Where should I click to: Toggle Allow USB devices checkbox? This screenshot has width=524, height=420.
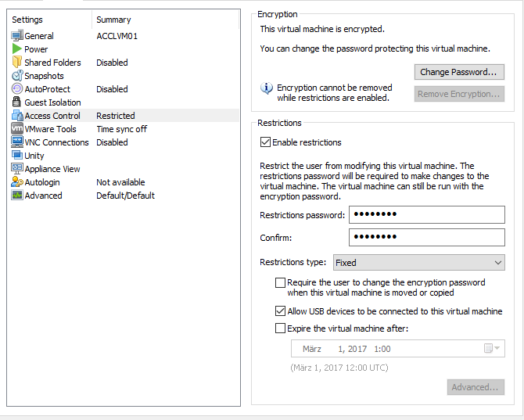[x=281, y=311]
